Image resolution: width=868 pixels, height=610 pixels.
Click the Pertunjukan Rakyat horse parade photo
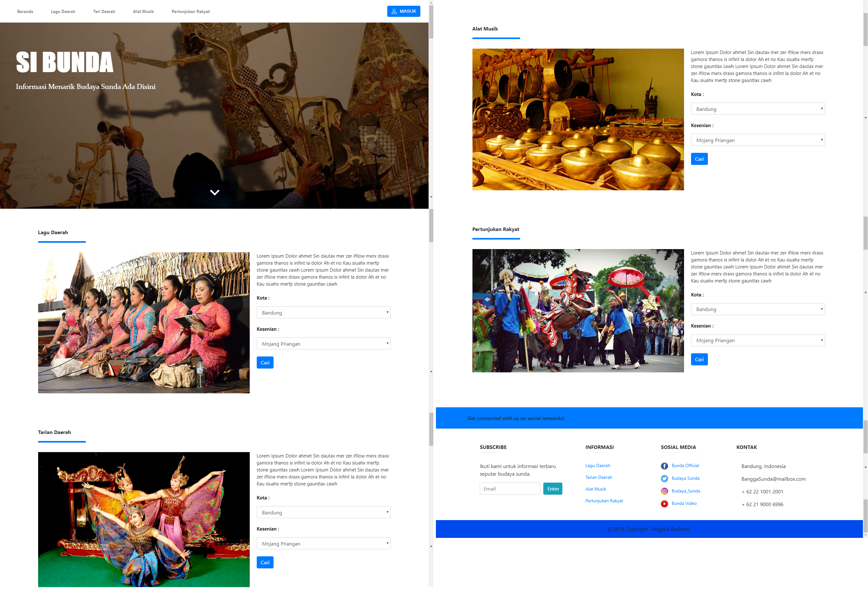point(578,310)
